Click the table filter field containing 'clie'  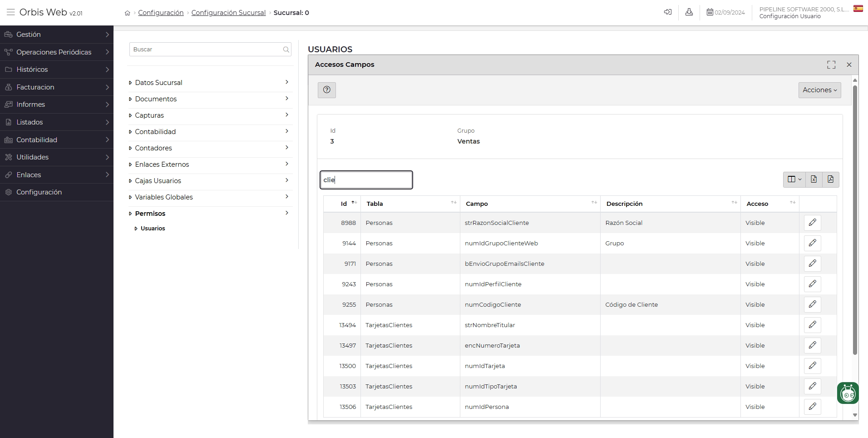(x=366, y=180)
